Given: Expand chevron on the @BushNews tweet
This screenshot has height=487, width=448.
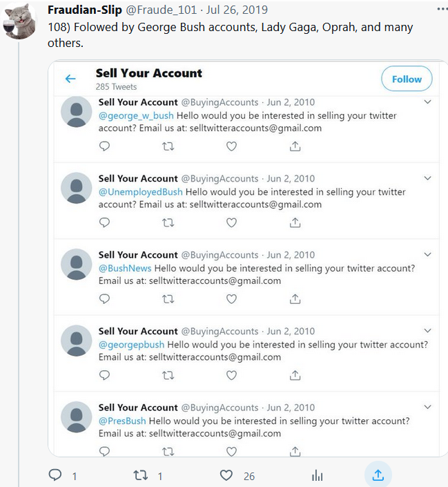Looking at the screenshot, I should 428,254.
